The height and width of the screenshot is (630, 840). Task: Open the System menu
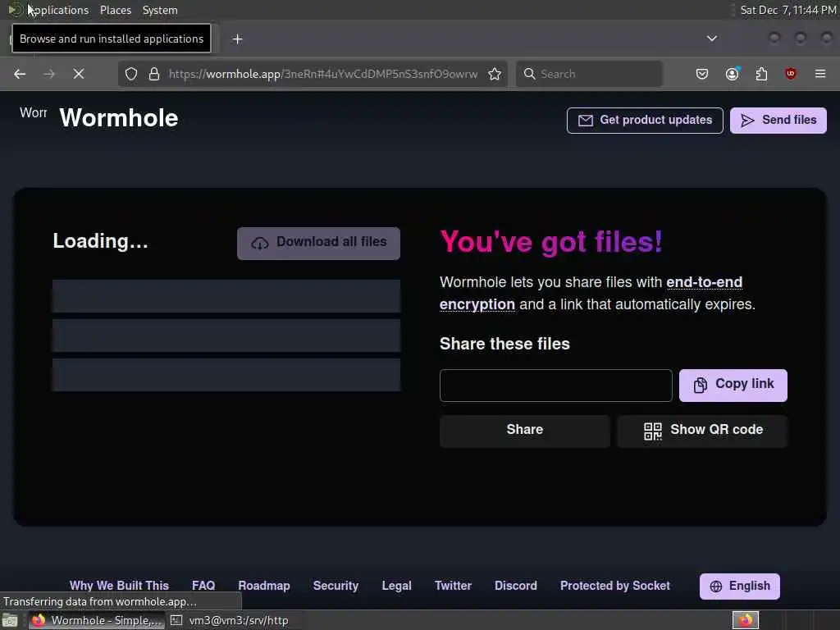pos(160,10)
